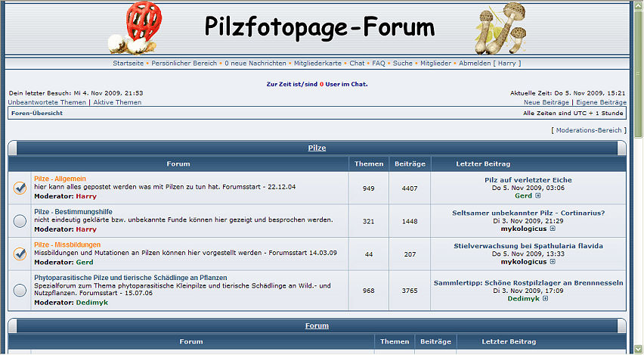Screen dimensions: 644x355
Task: Open 0 neue Nachrichten inbox
Action: (x=255, y=64)
